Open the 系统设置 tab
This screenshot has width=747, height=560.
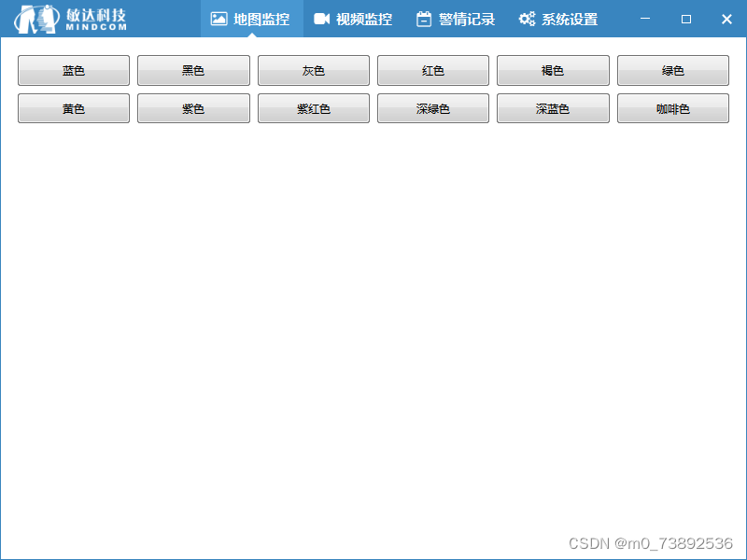568,18
